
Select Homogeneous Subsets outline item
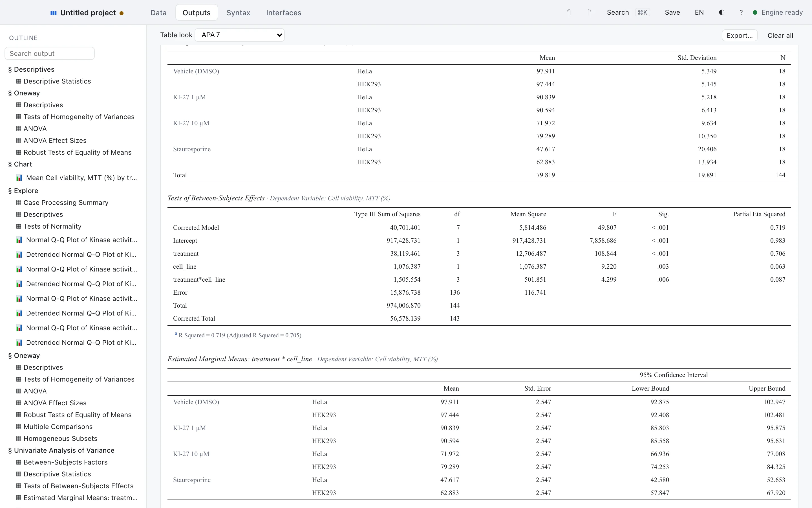[x=60, y=439]
